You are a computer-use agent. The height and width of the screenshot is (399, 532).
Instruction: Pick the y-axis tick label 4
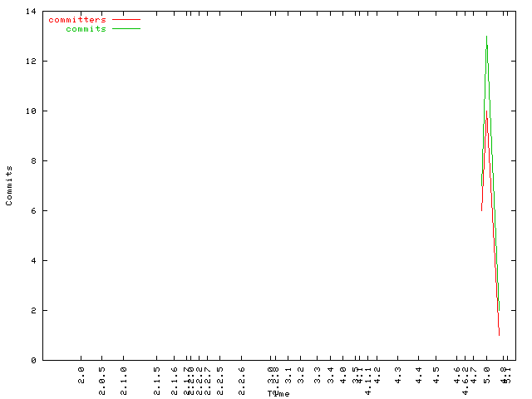(32, 261)
